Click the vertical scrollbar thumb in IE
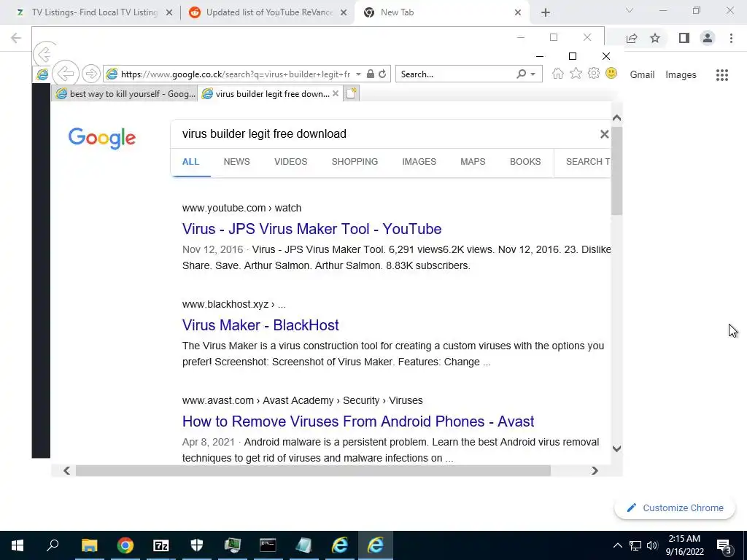This screenshot has width=747, height=560. [x=617, y=171]
